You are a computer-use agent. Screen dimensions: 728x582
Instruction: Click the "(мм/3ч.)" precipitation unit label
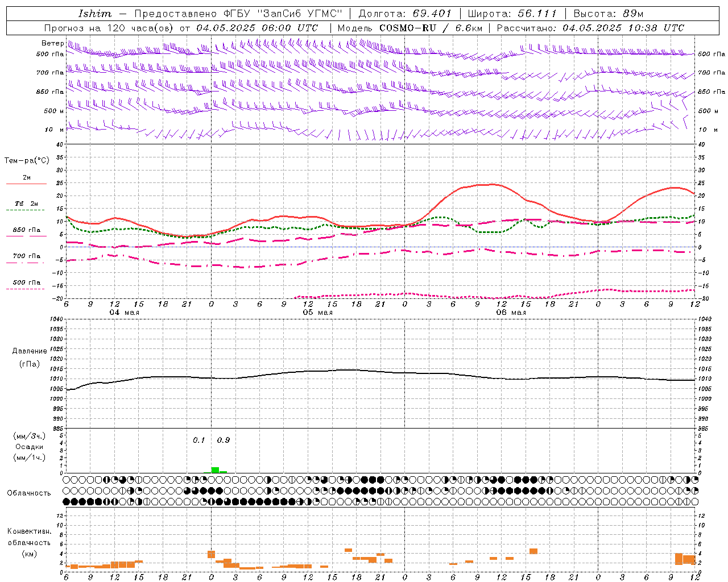[x=30, y=436]
